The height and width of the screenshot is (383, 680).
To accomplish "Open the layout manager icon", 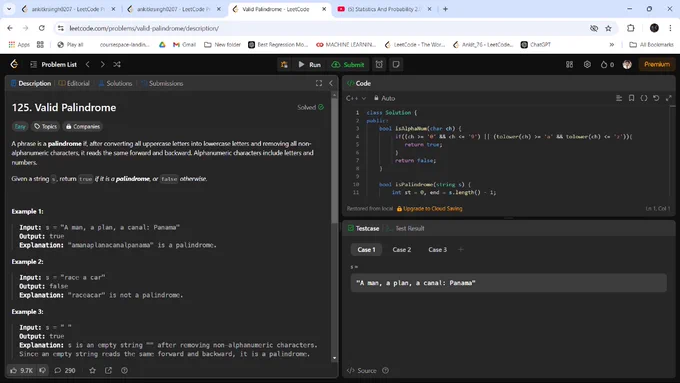I will [569, 64].
